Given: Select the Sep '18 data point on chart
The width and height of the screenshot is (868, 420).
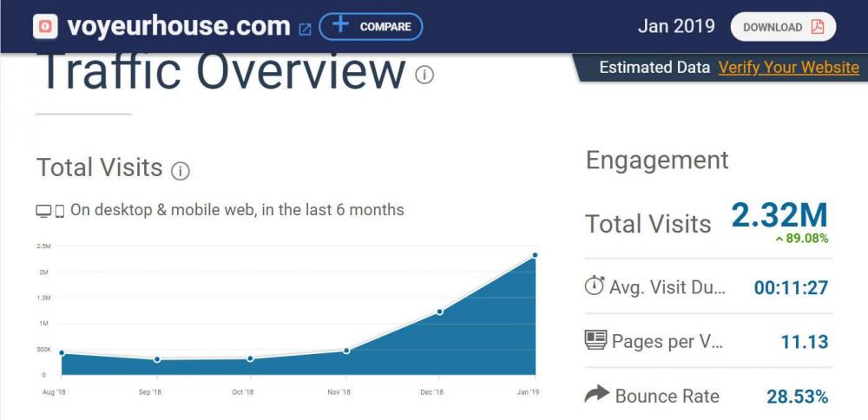Looking at the screenshot, I should (x=157, y=359).
